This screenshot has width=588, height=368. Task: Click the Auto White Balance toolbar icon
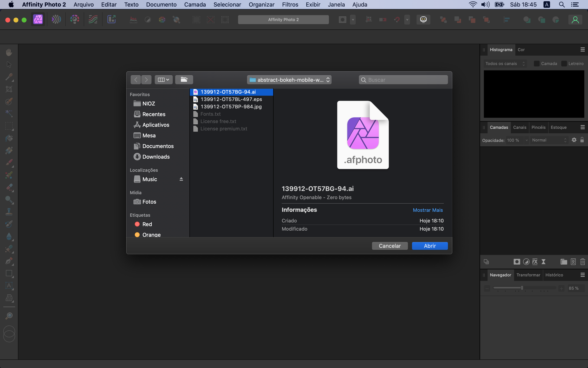click(x=176, y=20)
